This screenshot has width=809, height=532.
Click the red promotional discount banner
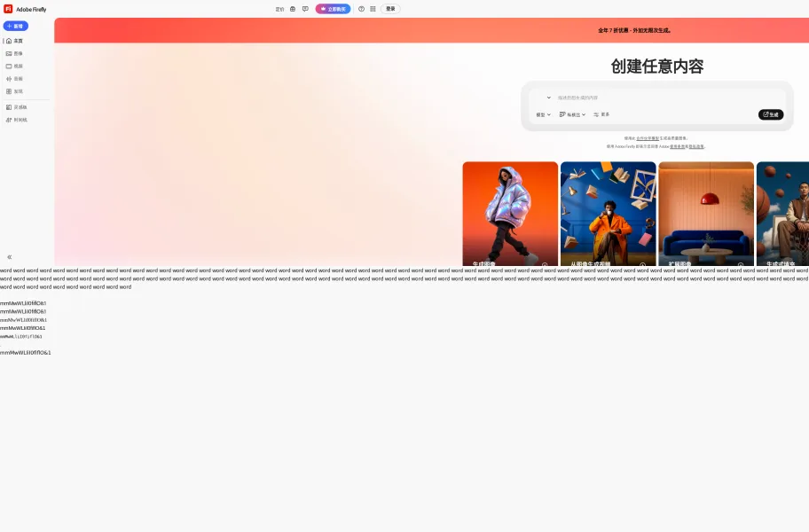click(431, 30)
